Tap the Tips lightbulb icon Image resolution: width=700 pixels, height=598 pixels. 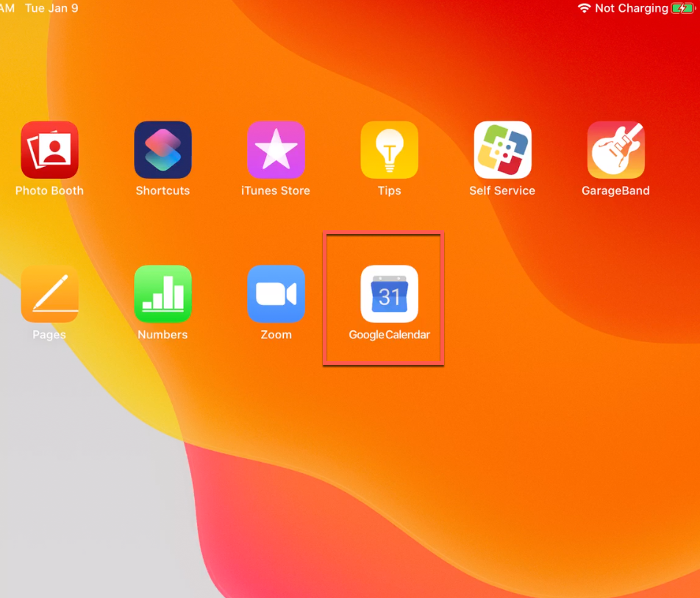coord(389,149)
